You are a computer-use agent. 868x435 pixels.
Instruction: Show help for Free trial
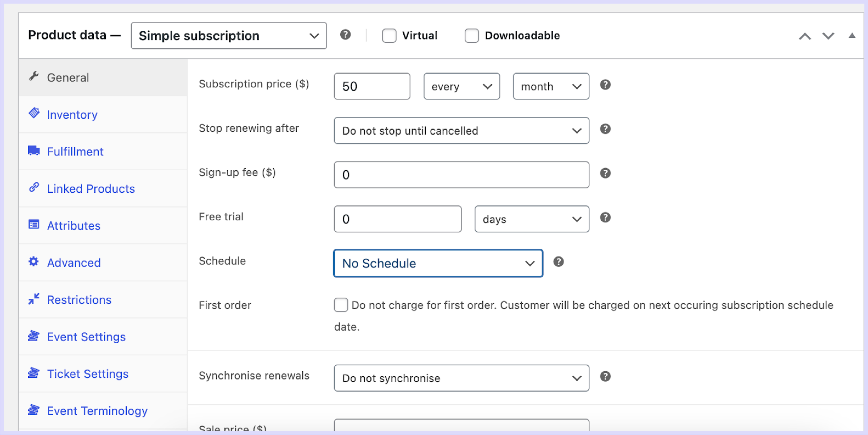click(605, 217)
